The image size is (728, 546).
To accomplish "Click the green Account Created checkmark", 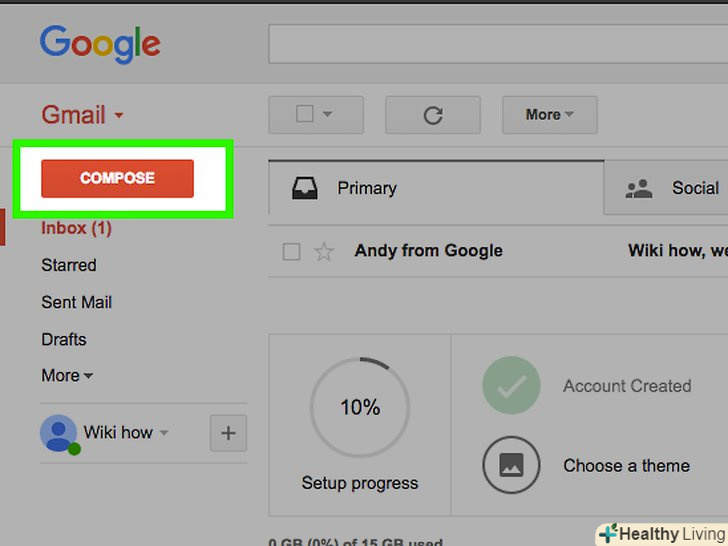I will [511, 385].
